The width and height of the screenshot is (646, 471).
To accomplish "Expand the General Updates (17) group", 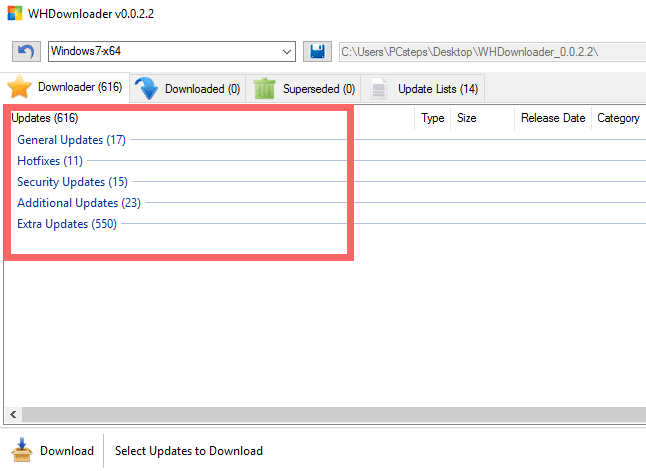I will click(x=71, y=140).
